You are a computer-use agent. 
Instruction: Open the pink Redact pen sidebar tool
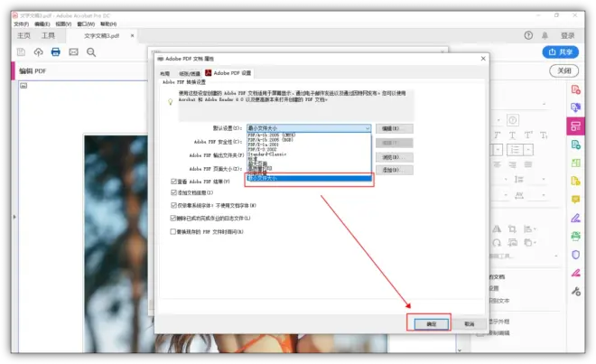[x=575, y=273]
